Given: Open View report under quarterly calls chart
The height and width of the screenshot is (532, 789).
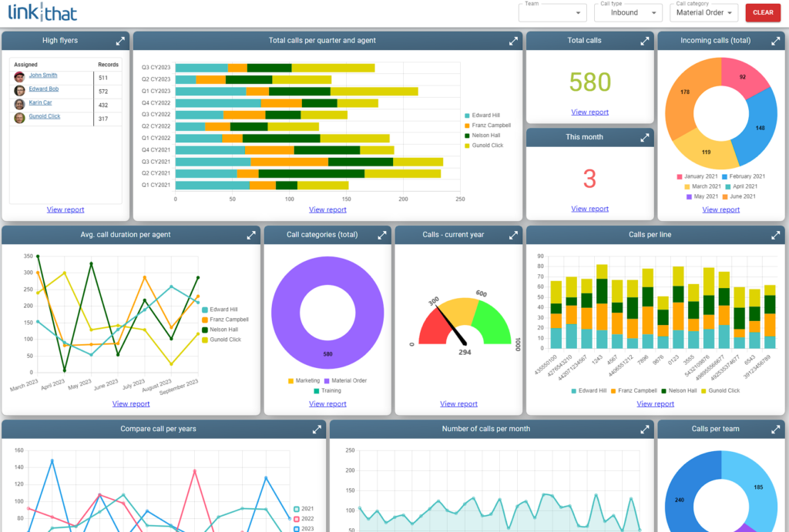Looking at the screenshot, I should pos(327,209).
